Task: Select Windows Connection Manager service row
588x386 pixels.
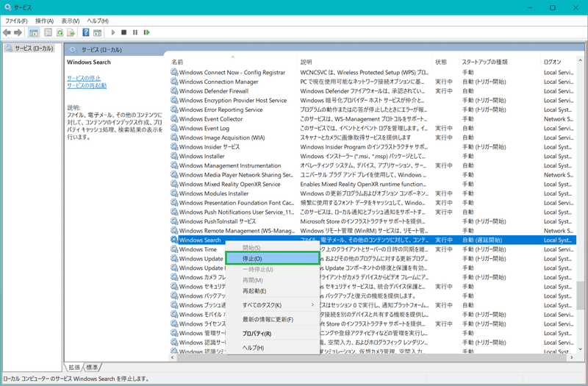Action: click(373, 82)
